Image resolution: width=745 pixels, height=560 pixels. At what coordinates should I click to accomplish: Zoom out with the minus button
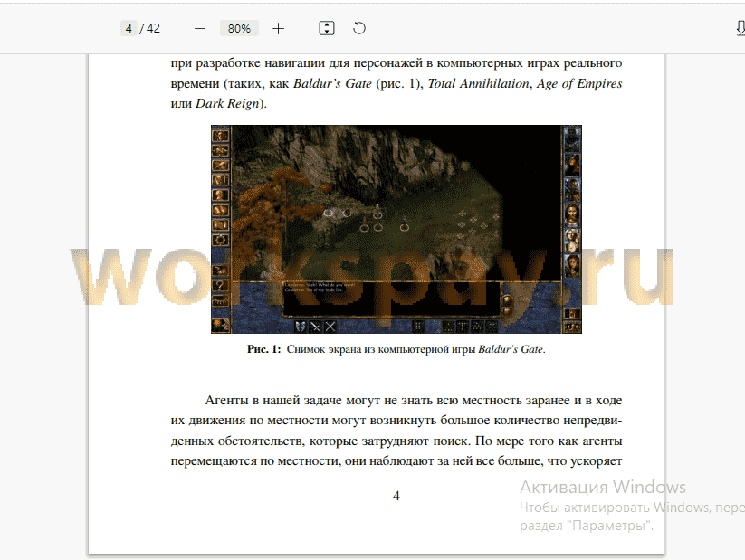point(200,29)
